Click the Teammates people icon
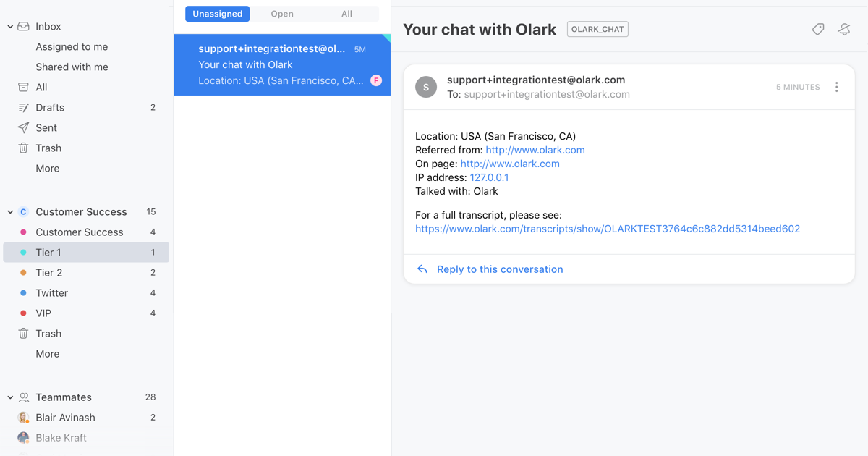Viewport: 868px width, 456px height. pos(23,397)
